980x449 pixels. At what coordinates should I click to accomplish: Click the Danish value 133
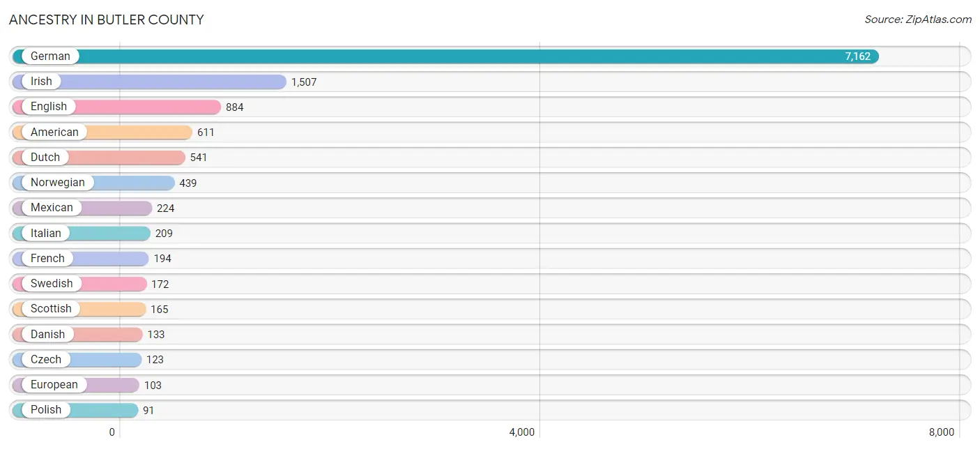point(156,335)
